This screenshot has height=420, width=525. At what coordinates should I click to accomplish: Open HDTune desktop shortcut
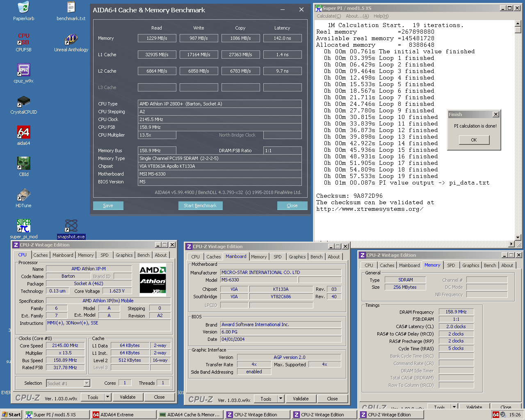pyautogui.click(x=24, y=198)
